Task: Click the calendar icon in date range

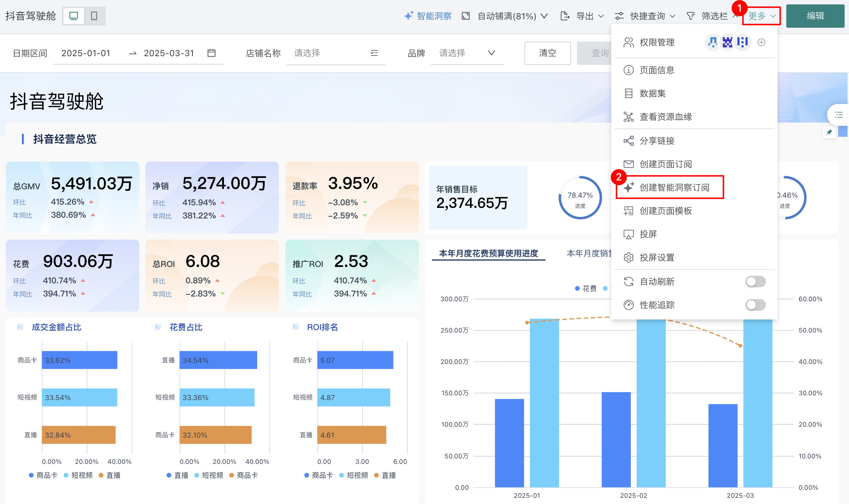Action: 212,53
